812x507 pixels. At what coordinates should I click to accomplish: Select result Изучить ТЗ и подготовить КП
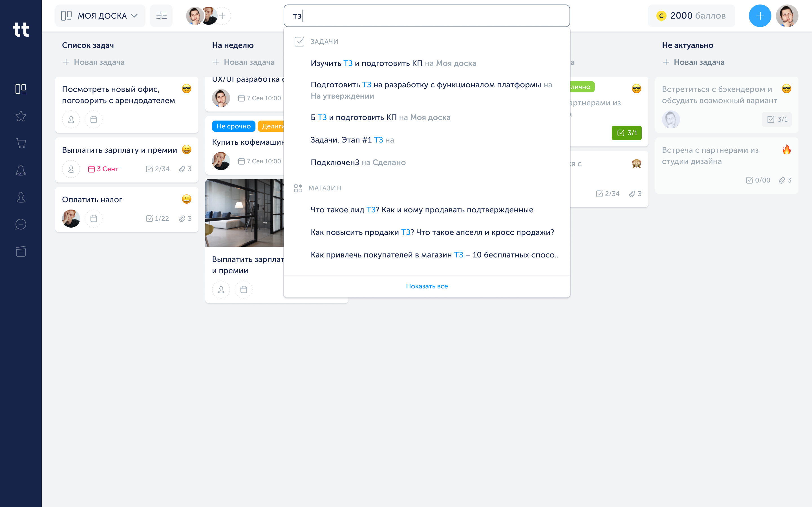point(393,63)
